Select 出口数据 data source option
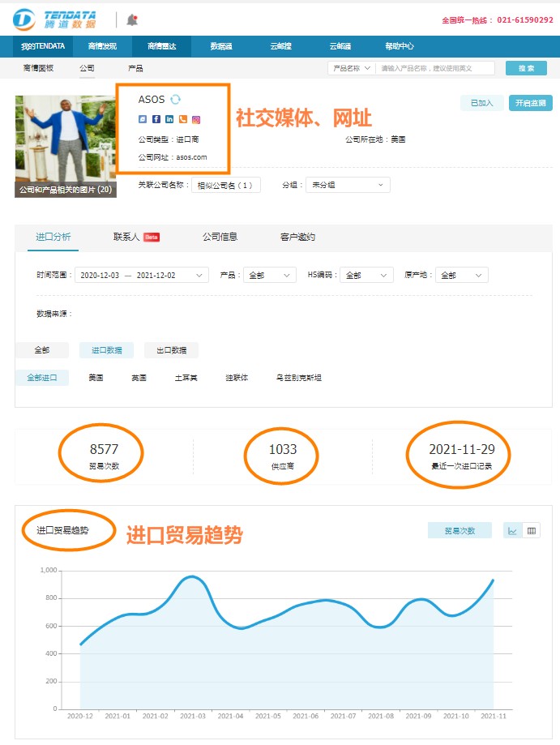560x745 pixels. [x=172, y=350]
